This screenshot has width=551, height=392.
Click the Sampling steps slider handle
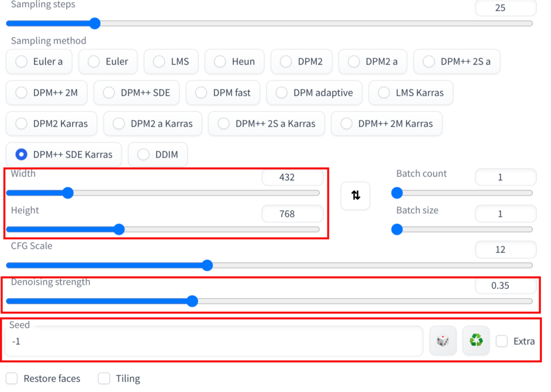point(95,23)
